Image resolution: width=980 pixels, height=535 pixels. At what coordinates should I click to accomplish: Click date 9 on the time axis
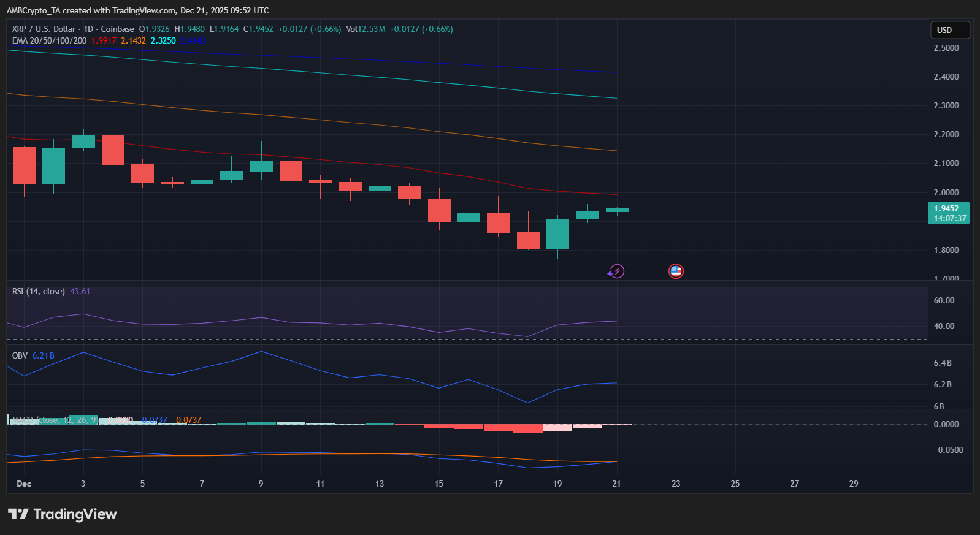[x=261, y=484]
